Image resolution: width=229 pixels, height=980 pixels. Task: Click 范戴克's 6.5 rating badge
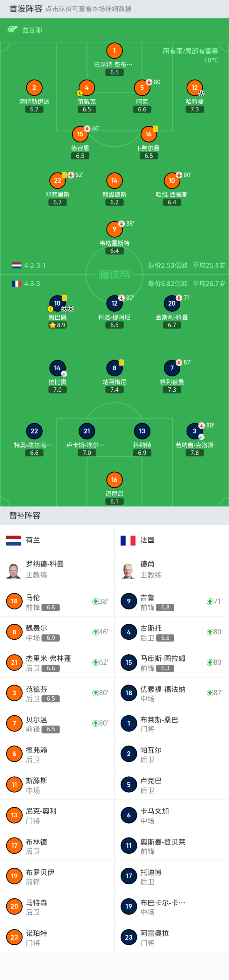click(x=87, y=109)
